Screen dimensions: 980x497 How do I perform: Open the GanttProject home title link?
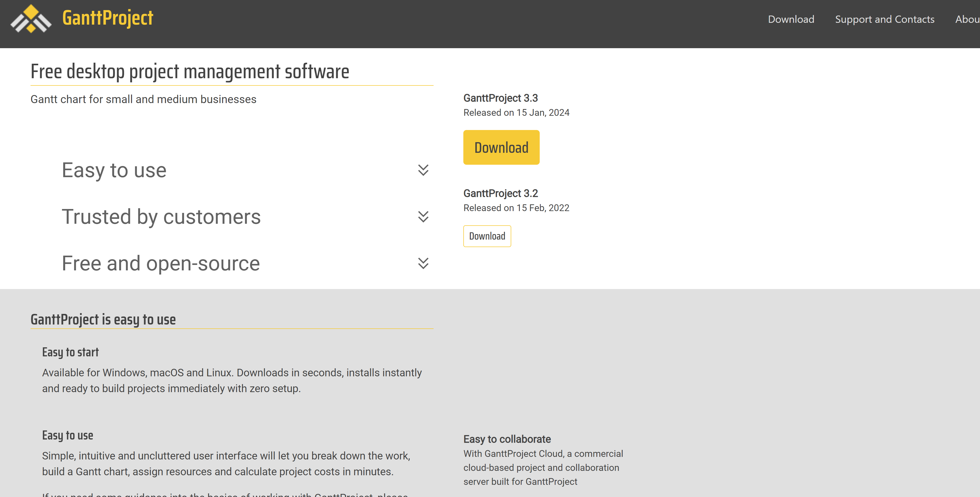coord(108,18)
